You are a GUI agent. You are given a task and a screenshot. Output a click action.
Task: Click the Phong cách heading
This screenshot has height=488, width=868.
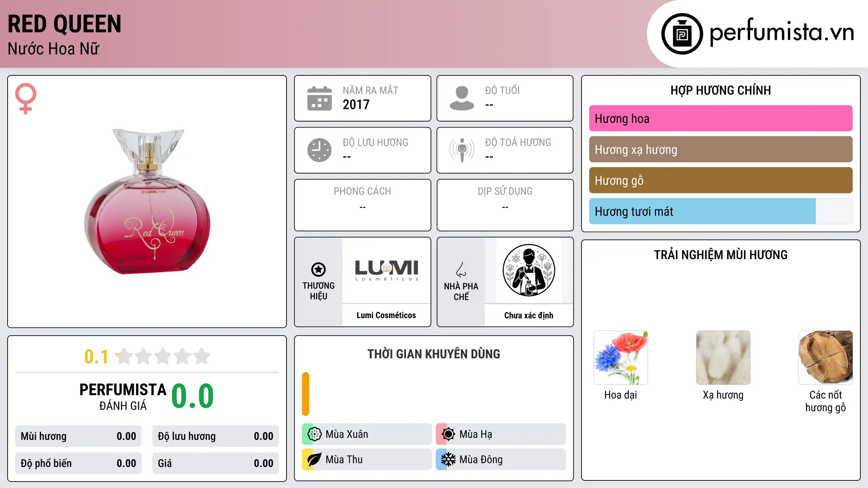pos(362,191)
